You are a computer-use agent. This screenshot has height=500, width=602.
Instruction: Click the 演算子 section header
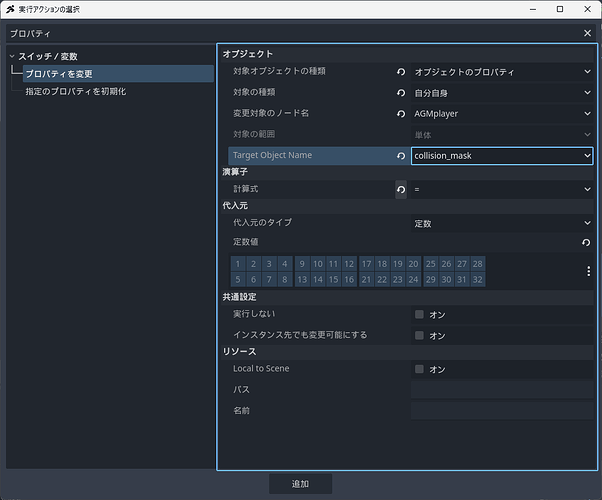(x=407, y=172)
